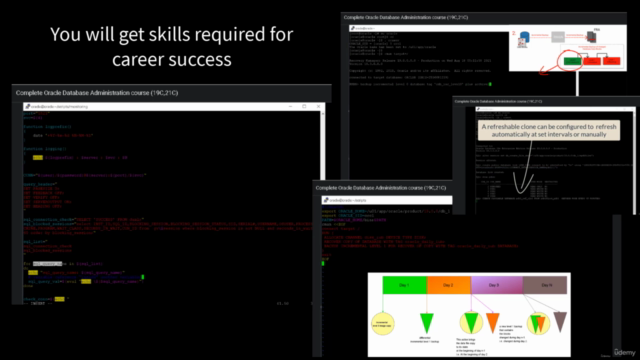Click the yellow incremental level 0 circle
The height and width of the screenshot is (360, 640).
tap(383, 323)
